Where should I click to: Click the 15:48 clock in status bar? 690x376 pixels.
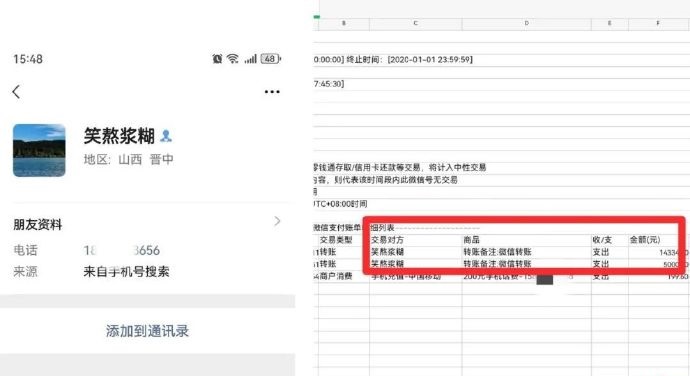(28, 59)
